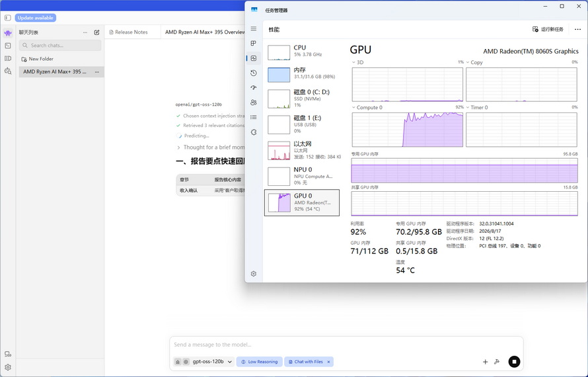Open the Processes page in Task Manager sidebar

coord(254,43)
